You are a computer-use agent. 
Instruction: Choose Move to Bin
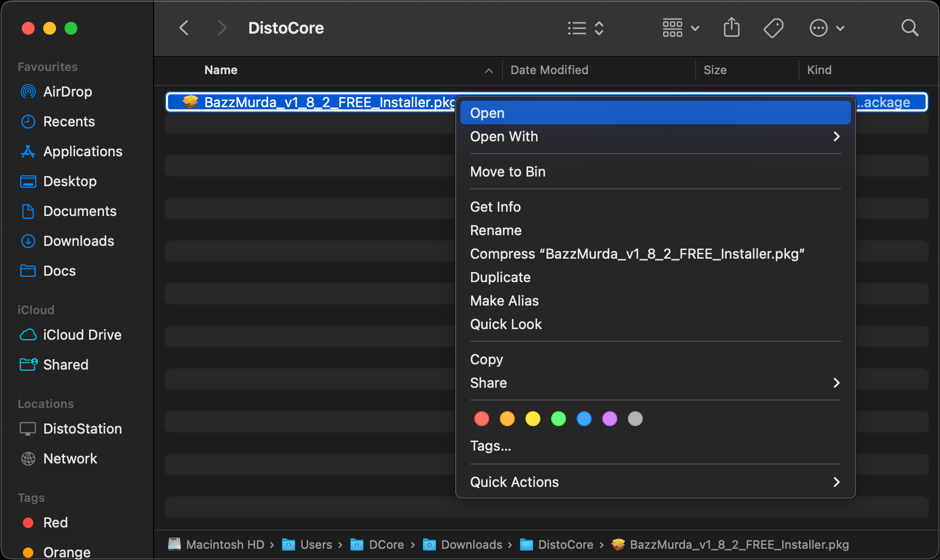(x=655, y=172)
